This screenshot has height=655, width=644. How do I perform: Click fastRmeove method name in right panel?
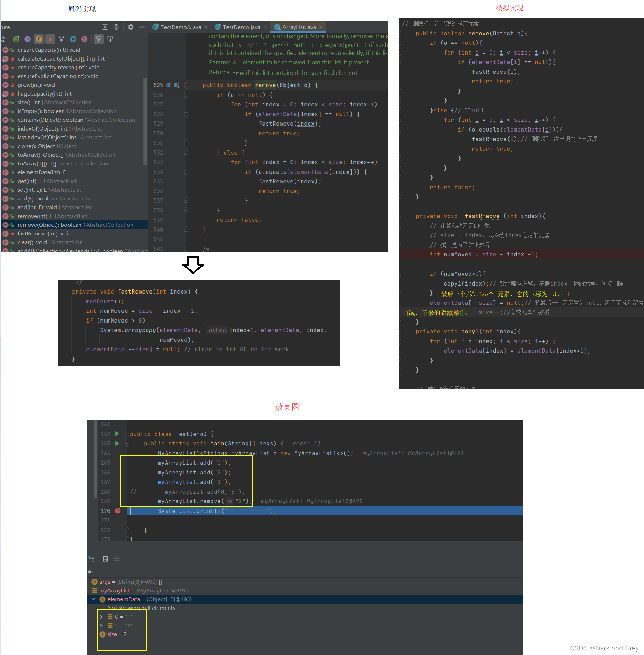point(482,216)
